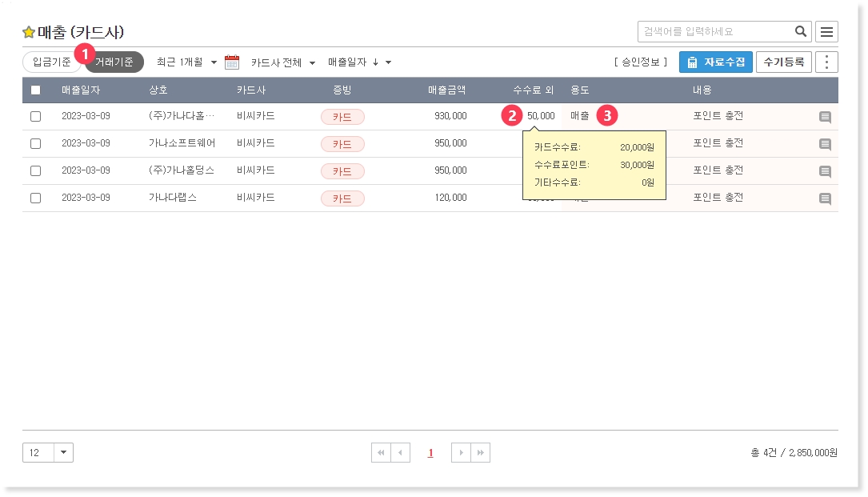Check the checkbox for the 가나소프트웨어 row
Viewport: 868px width, 497px height.
point(35,144)
